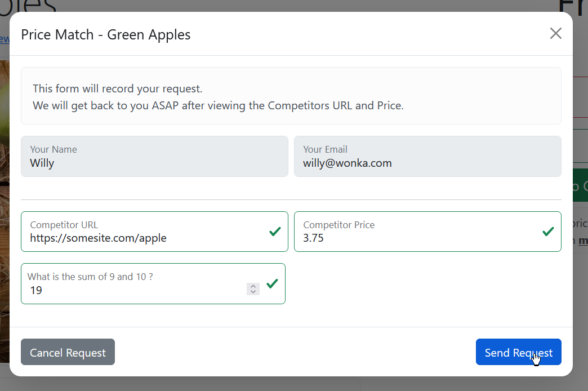This screenshot has width=588, height=391.
Task: Click the up arrow of the sum stepper
Action: coord(253,286)
